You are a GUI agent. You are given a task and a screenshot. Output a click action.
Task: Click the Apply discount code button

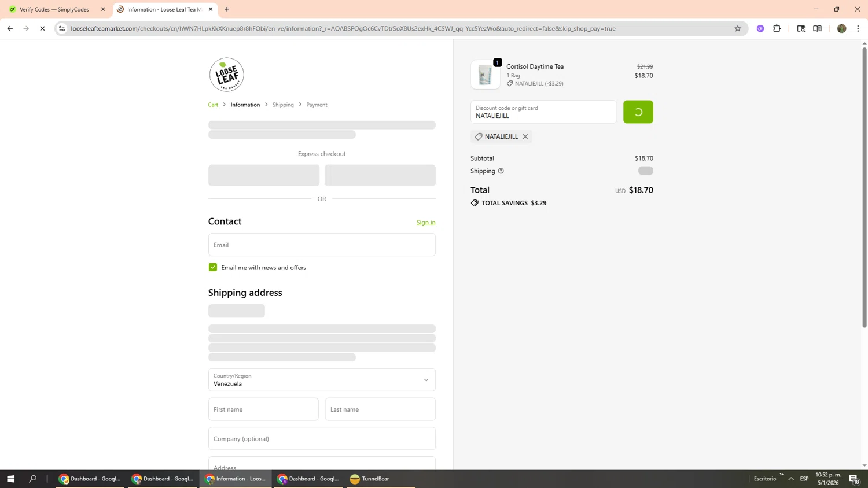(638, 112)
